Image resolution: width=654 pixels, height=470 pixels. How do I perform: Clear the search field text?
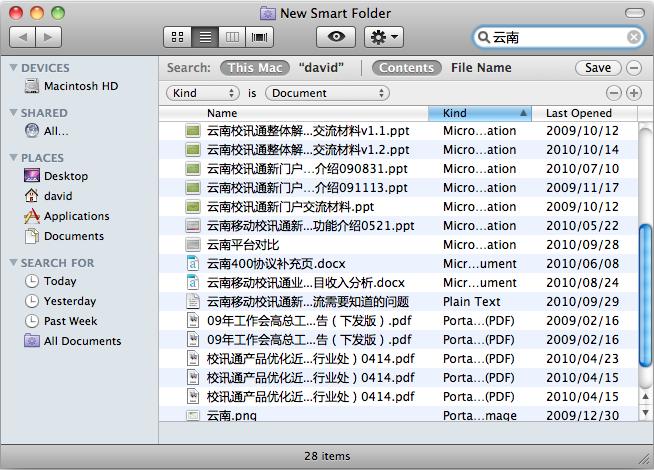(x=634, y=37)
